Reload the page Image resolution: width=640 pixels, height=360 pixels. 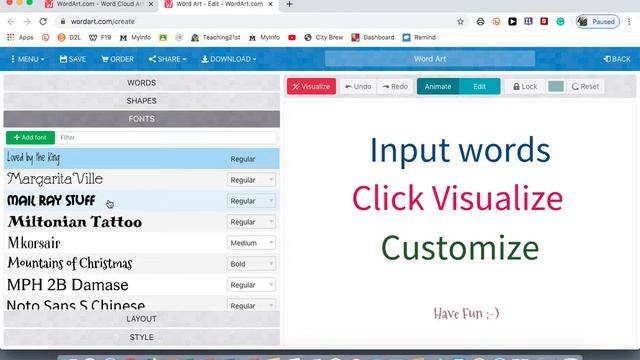(43, 22)
